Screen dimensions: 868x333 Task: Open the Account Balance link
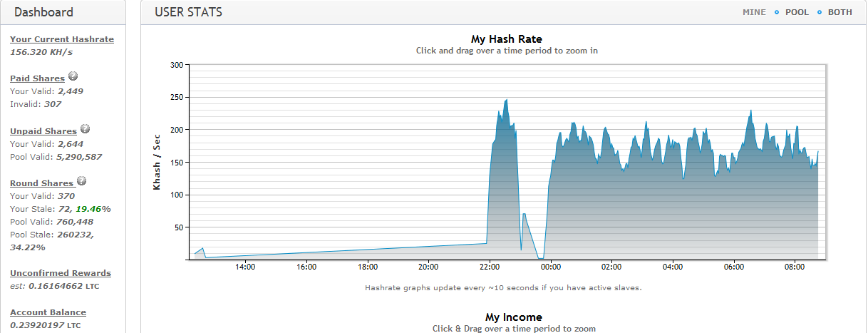point(48,312)
